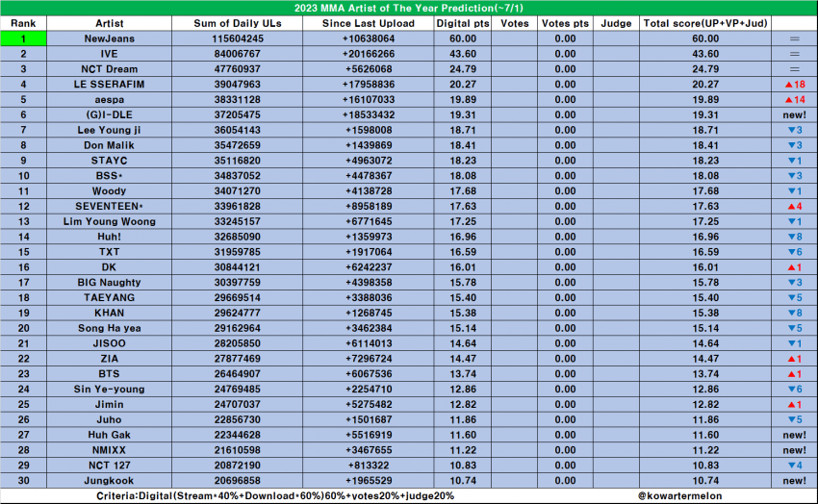818x504 pixels.
Task: Click the artist cell 'Juho'
Action: (x=109, y=419)
